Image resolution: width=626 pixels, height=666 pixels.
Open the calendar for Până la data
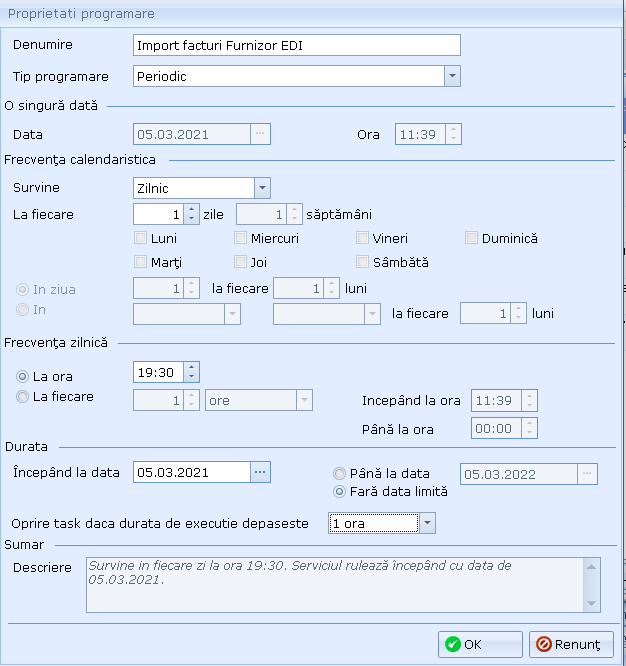point(587,474)
